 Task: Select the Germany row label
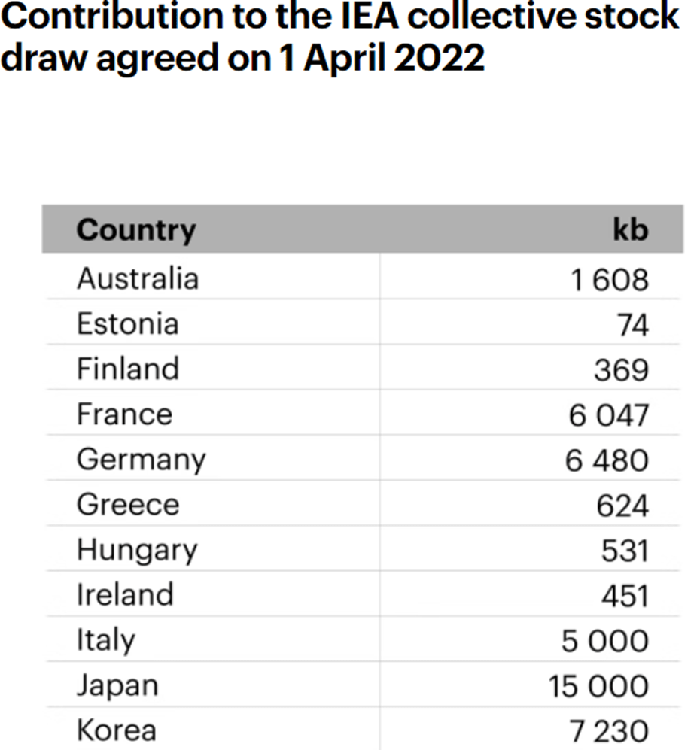(x=141, y=460)
